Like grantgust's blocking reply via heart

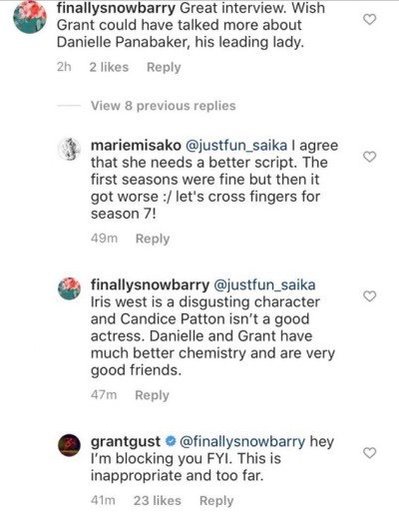pos(369,453)
